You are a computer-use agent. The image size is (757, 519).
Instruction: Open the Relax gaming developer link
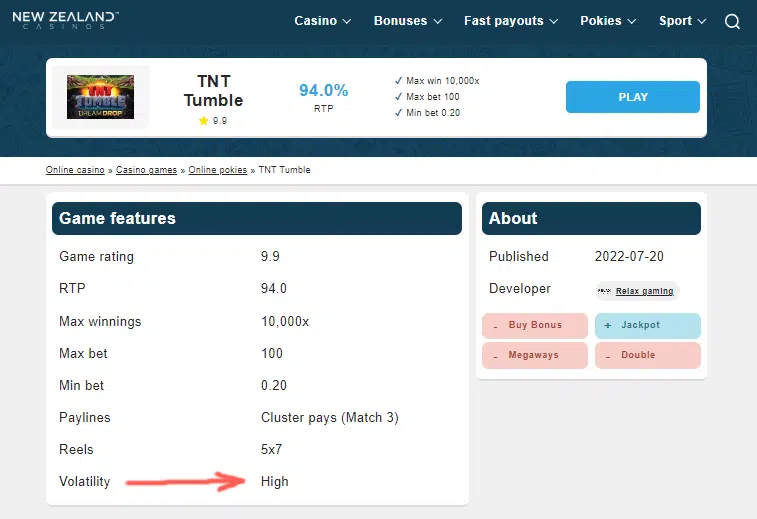click(x=645, y=291)
